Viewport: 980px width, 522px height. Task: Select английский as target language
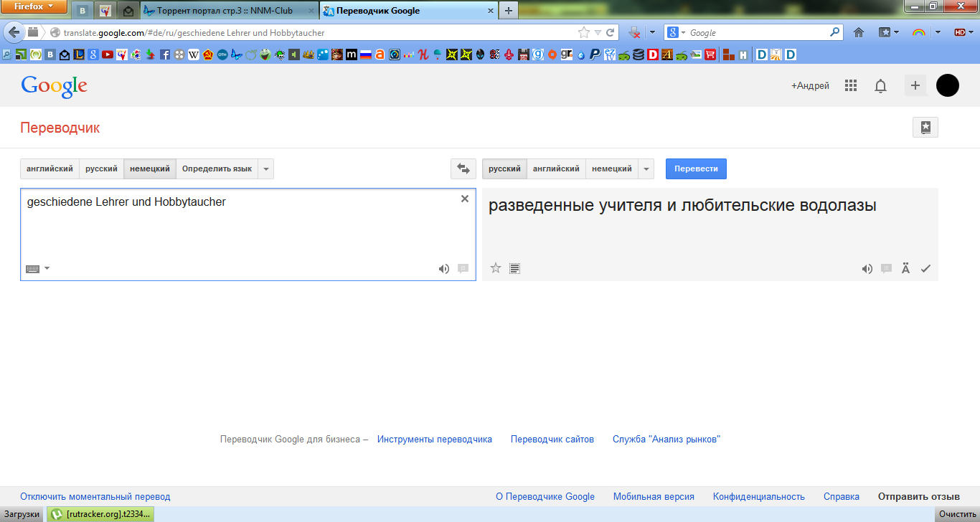click(556, 169)
